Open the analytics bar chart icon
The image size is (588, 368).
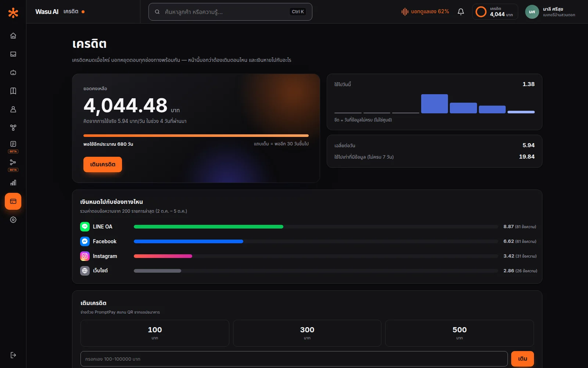pyautogui.click(x=13, y=183)
